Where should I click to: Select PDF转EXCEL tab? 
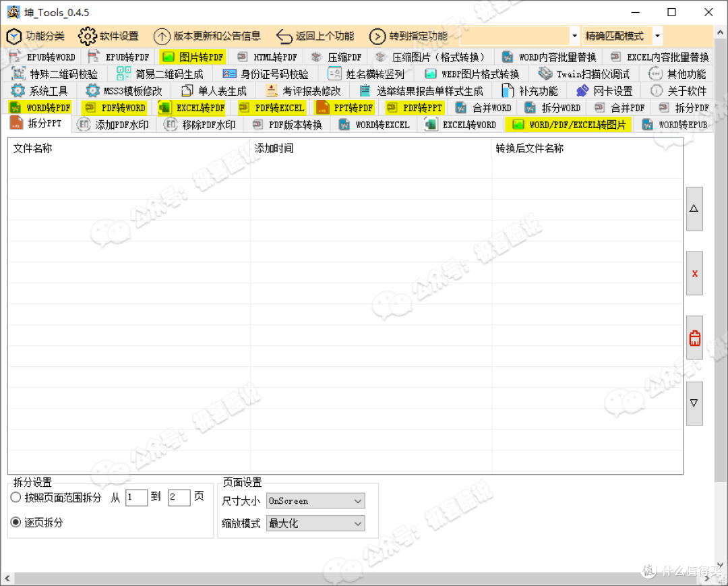coord(272,108)
